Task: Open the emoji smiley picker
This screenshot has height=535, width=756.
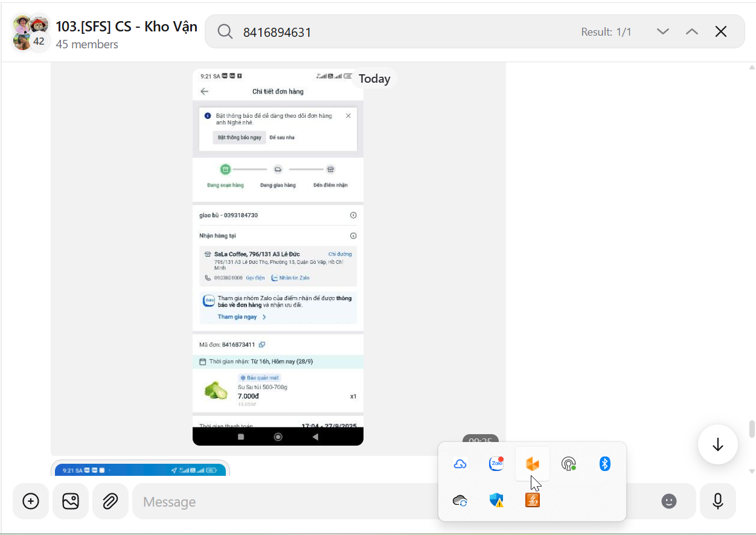Action: [669, 501]
